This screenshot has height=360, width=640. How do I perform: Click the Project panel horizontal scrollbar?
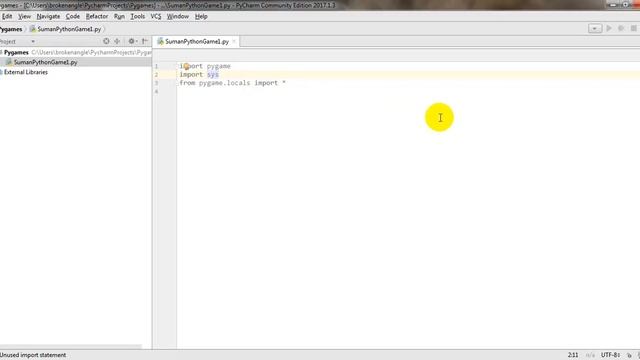[71, 347]
